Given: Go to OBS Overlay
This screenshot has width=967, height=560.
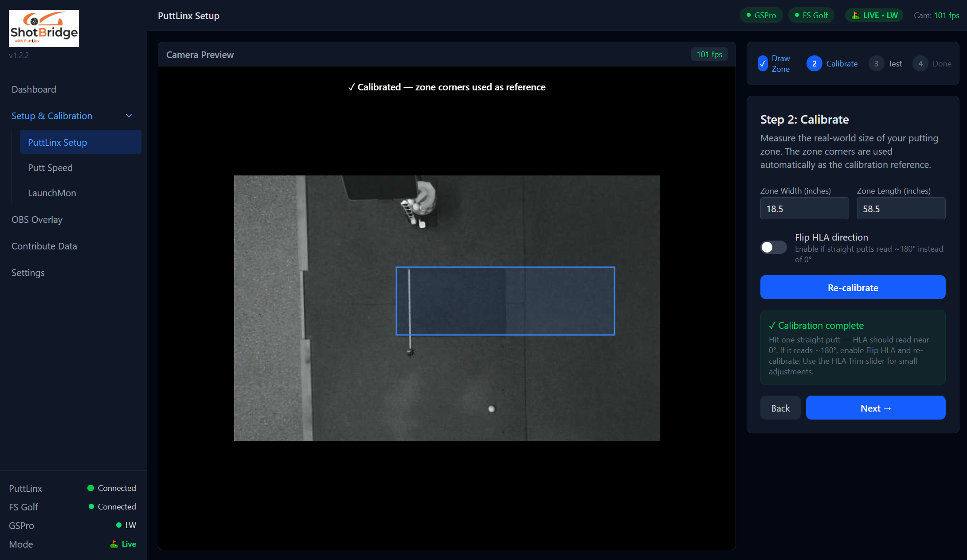Looking at the screenshot, I should coord(37,220).
